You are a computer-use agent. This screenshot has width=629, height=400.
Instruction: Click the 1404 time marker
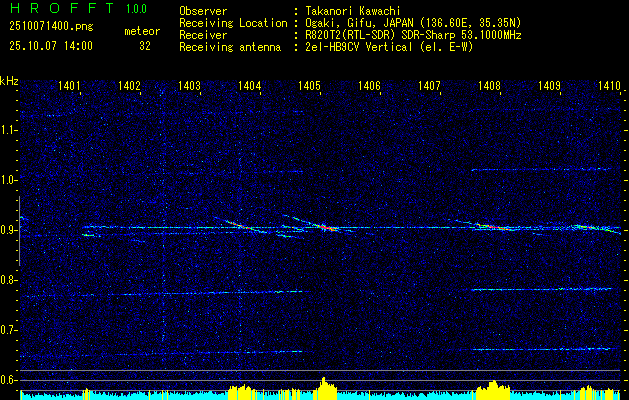(x=250, y=85)
